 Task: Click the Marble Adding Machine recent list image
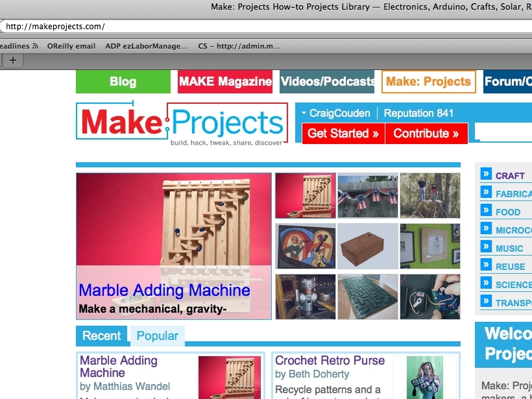coord(230,378)
